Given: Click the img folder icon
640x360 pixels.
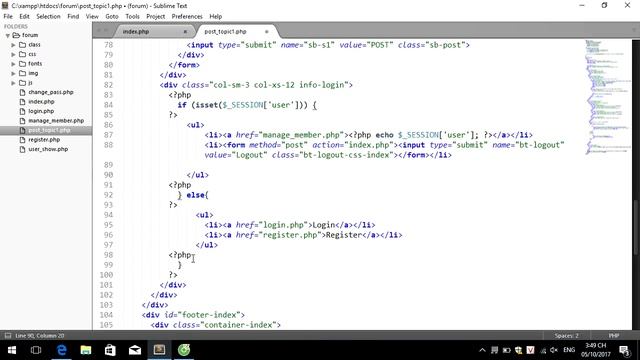Looking at the screenshot, I should click(x=23, y=73).
